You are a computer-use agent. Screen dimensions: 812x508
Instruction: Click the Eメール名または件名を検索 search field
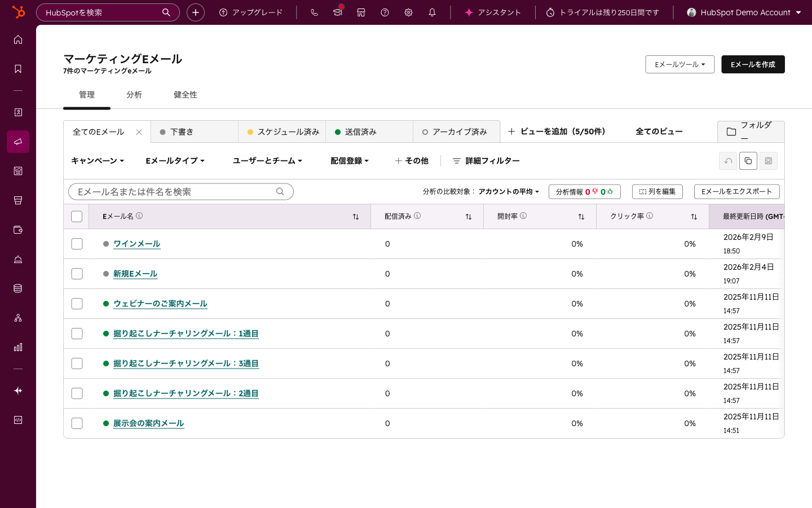[x=180, y=191]
